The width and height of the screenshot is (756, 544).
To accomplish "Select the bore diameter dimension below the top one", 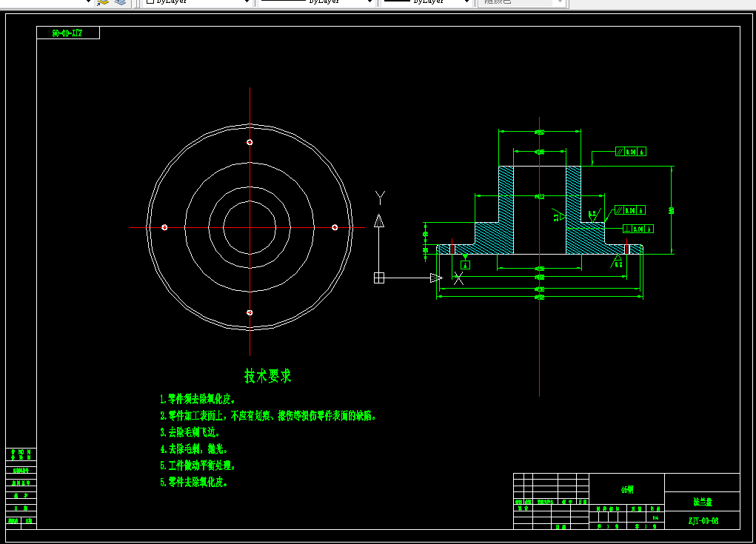I will (x=540, y=152).
